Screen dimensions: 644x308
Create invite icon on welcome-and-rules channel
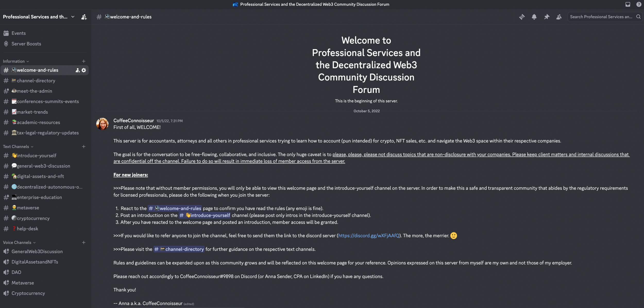pos(77,70)
